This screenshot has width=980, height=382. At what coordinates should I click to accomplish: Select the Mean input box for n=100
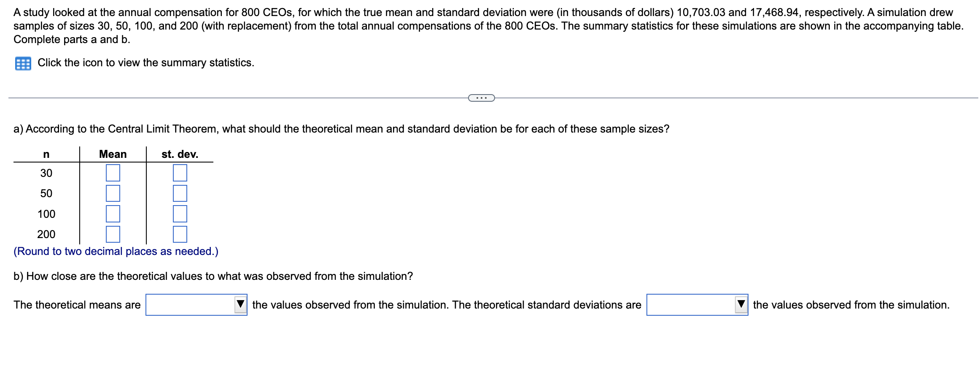coord(113,214)
